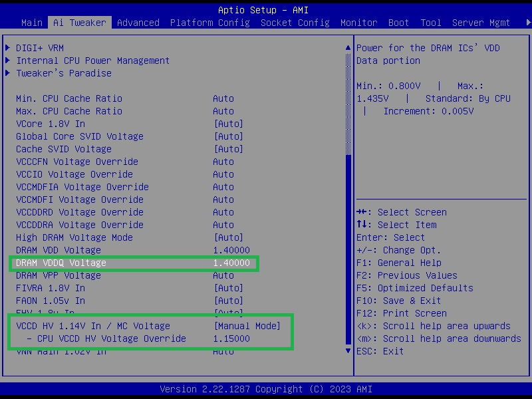
Task: Expand the DIGI+ VRM submenu
Action: click(40, 48)
